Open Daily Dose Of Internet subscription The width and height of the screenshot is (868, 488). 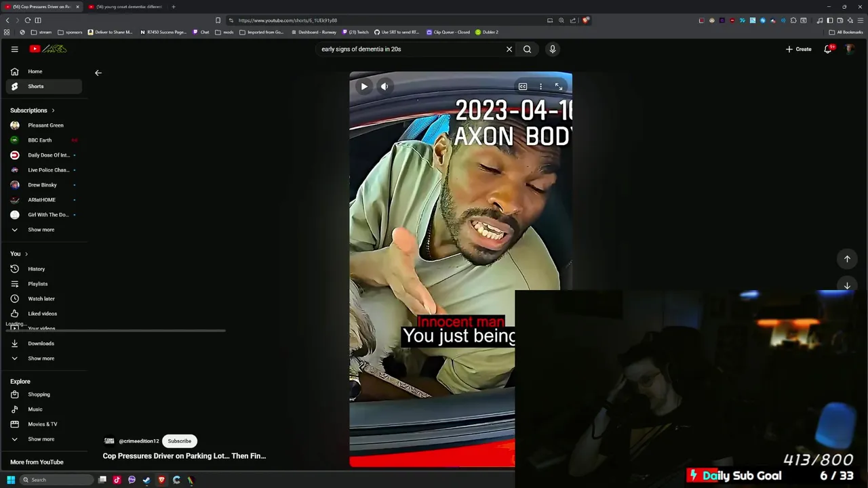(44, 155)
